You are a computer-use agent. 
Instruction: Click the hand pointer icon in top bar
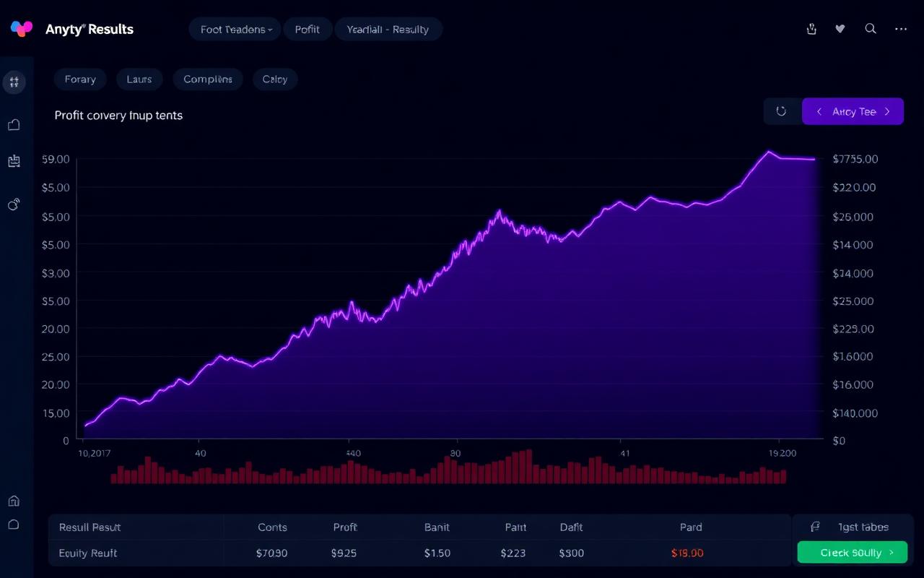click(x=811, y=29)
